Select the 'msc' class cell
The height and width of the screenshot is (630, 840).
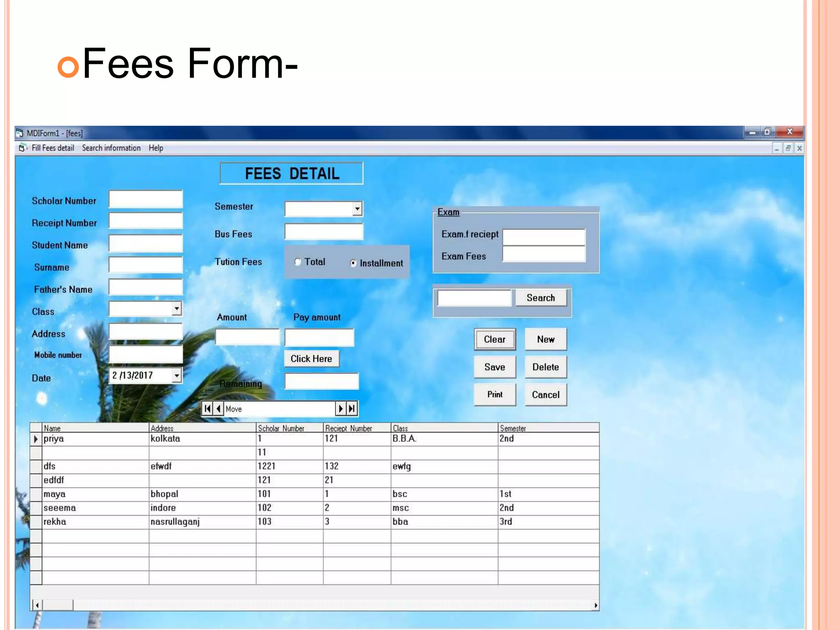[x=445, y=508]
